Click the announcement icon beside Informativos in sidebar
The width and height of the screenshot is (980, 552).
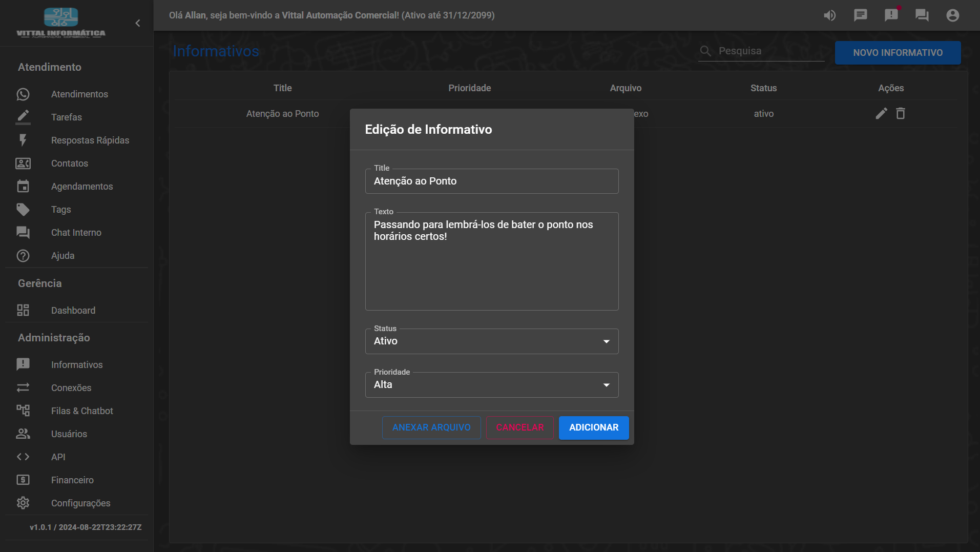click(23, 364)
